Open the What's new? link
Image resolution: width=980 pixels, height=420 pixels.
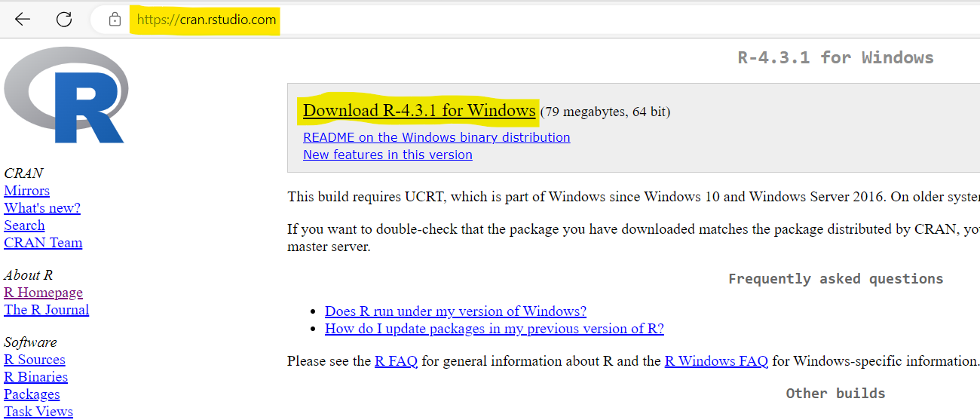click(x=42, y=208)
